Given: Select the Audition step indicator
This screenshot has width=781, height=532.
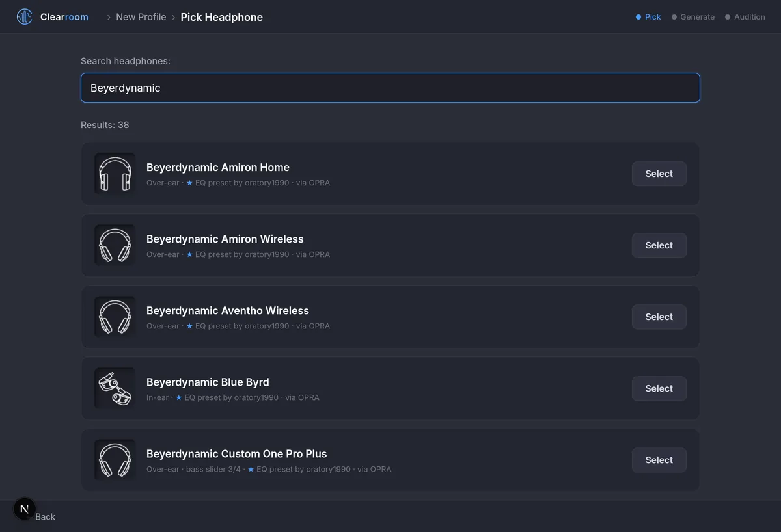Looking at the screenshot, I should coord(745,17).
